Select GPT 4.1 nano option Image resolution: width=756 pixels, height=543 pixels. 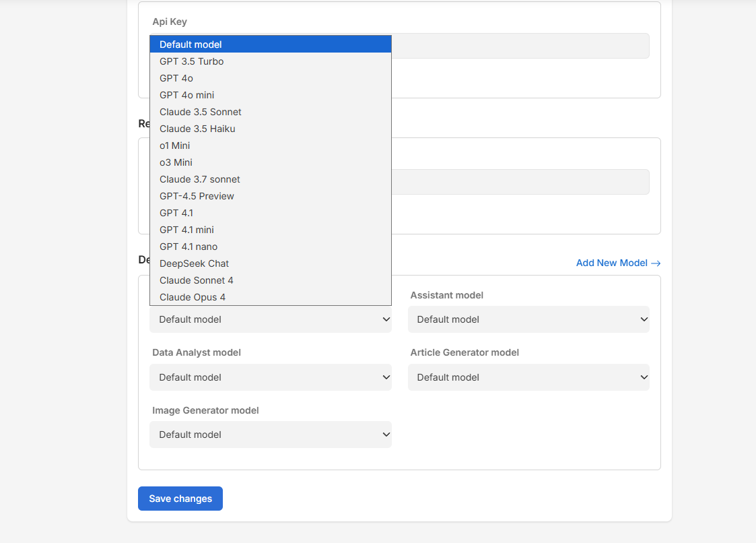pos(271,247)
